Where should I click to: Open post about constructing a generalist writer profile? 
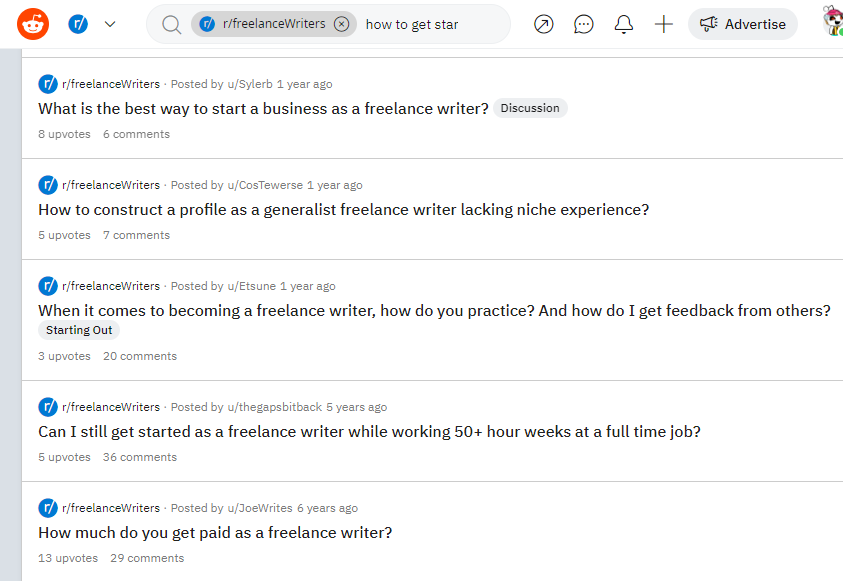[343, 210]
